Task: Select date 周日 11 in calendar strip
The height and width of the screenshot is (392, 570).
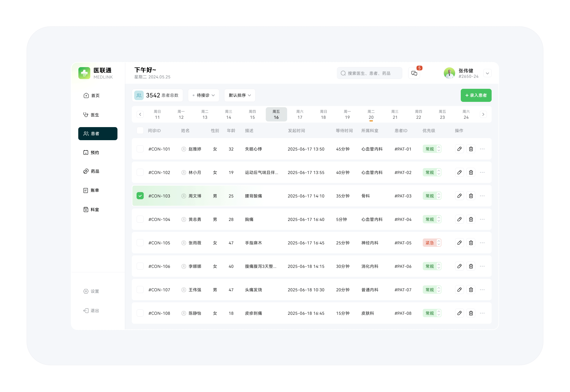Action: 157,114
